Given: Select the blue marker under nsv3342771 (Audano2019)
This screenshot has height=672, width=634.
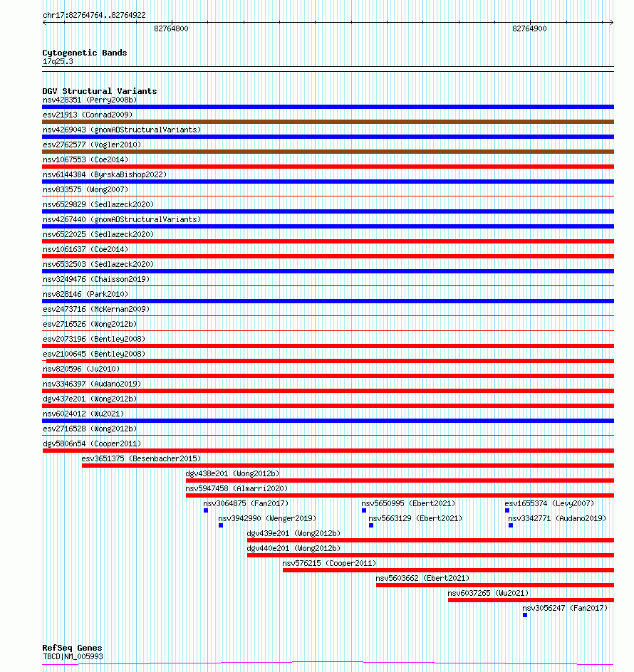Looking at the screenshot, I should pos(511,525).
